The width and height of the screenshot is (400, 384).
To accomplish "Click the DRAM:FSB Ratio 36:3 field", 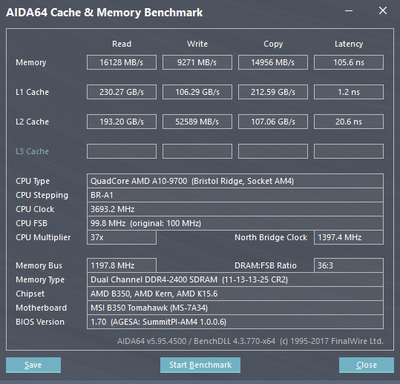I will click(349, 265).
